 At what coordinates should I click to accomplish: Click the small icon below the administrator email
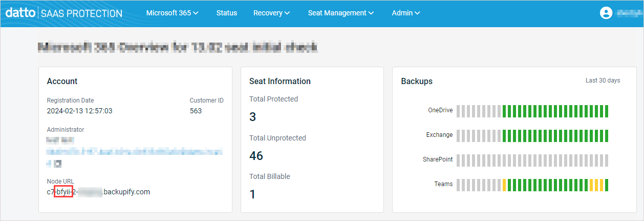pos(58,164)
